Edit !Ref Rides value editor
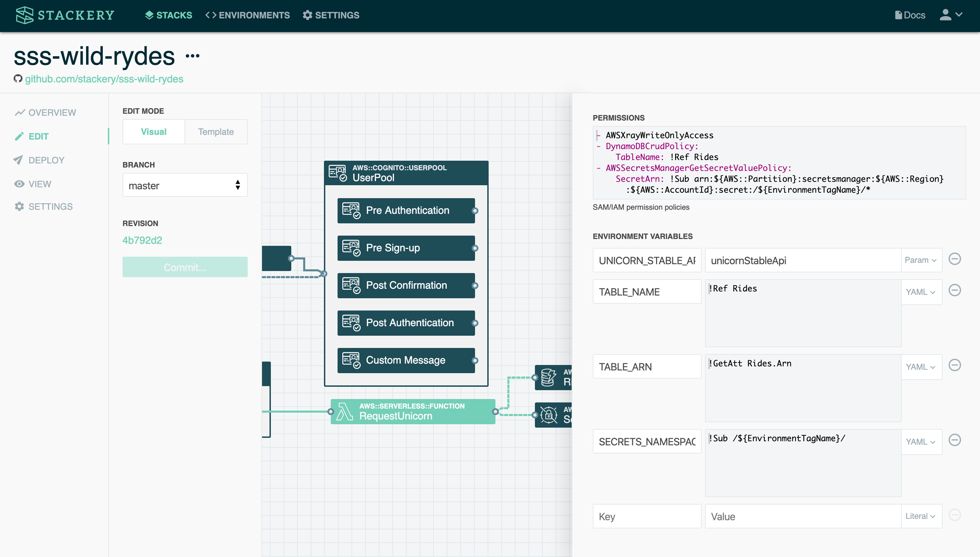The image size is (980, 557). point(803,313)
